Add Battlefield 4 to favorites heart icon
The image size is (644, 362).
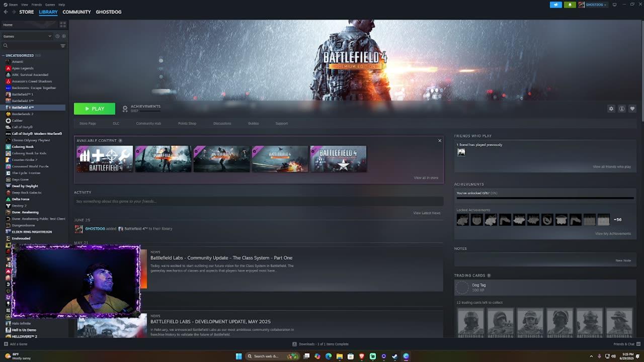[632, 109]
